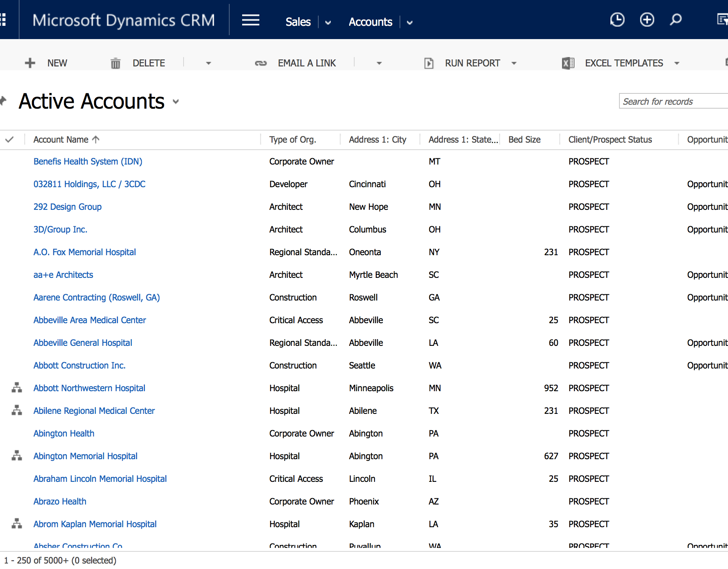Open 032811 Holdings, LLC / 3CDC account
The width and height of the screenshot is (728, 569).
click(89, 184)
